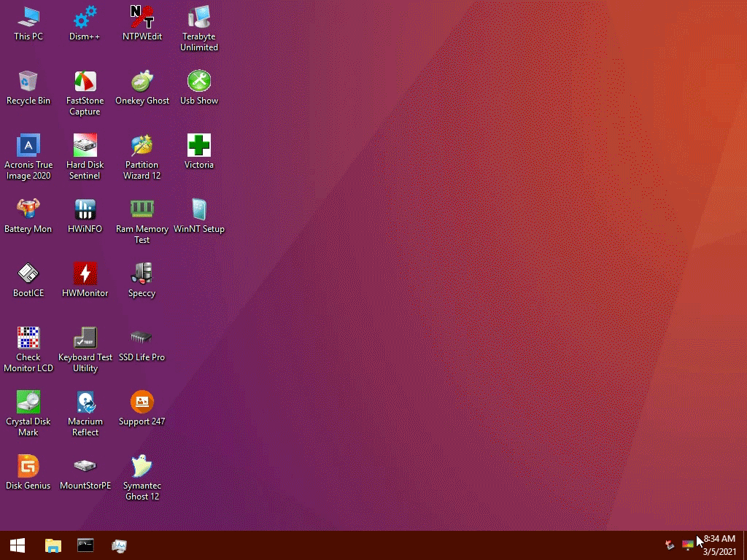
Task: Click the system monitor taskbar icon
Action: [x=119, y=545]
